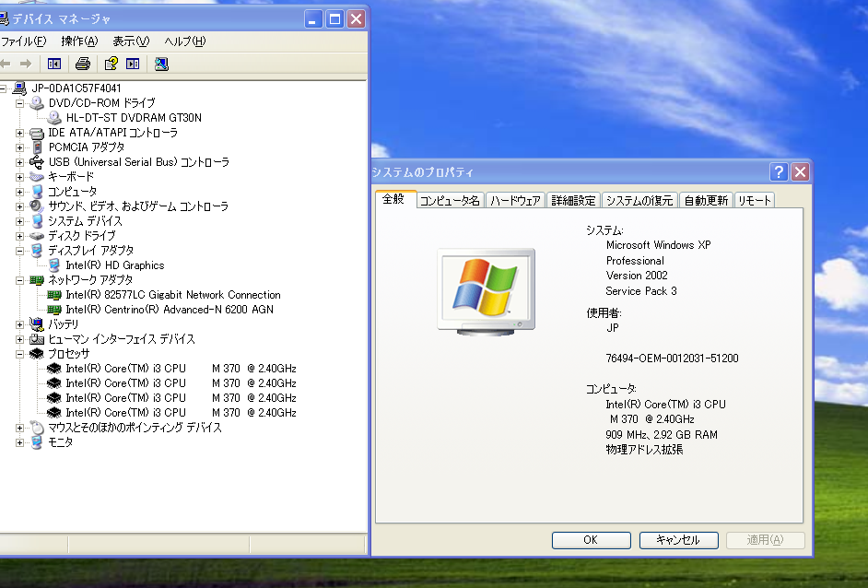Click the monitor category icon
868x588 pixels.
(x=37, y=442)
